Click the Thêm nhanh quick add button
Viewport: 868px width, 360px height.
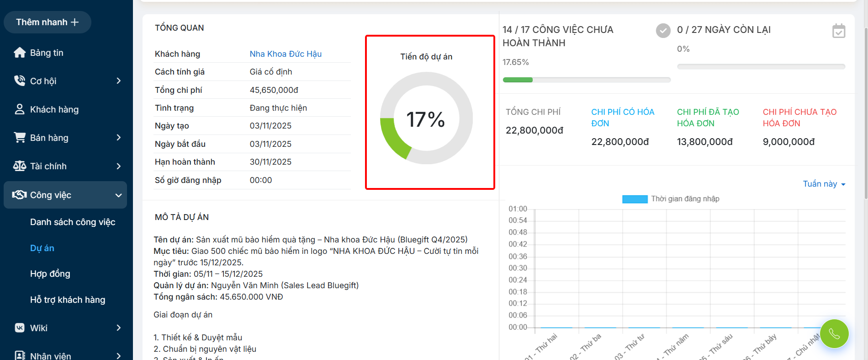pyautogui.click(x=48, y=22)
